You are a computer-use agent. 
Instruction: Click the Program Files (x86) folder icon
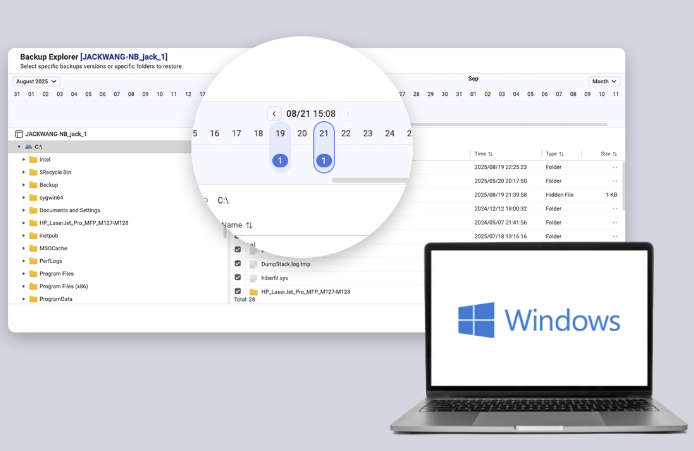(x=33, y=286)
